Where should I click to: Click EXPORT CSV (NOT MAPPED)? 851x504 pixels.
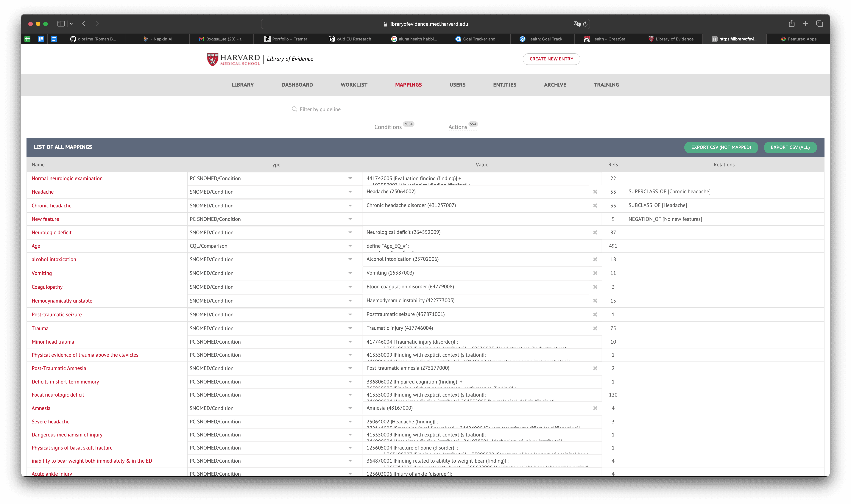point(721,147)
